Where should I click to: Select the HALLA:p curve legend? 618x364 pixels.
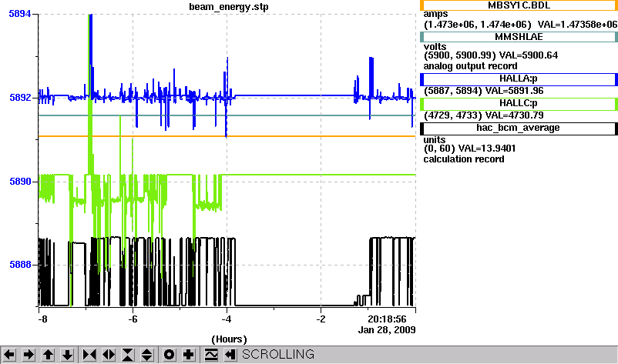pyautogui.click(x=519, y=79)
